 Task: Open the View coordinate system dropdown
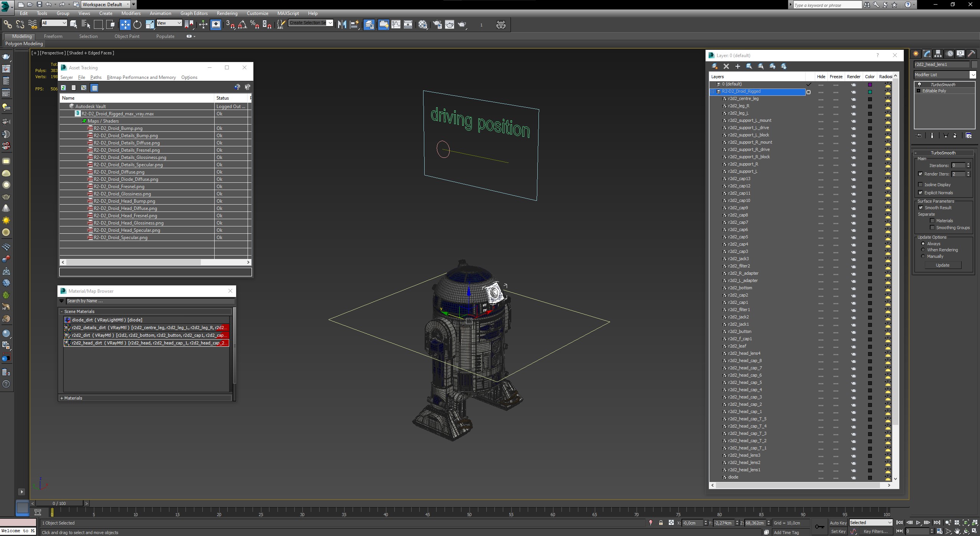pos(169,23)
